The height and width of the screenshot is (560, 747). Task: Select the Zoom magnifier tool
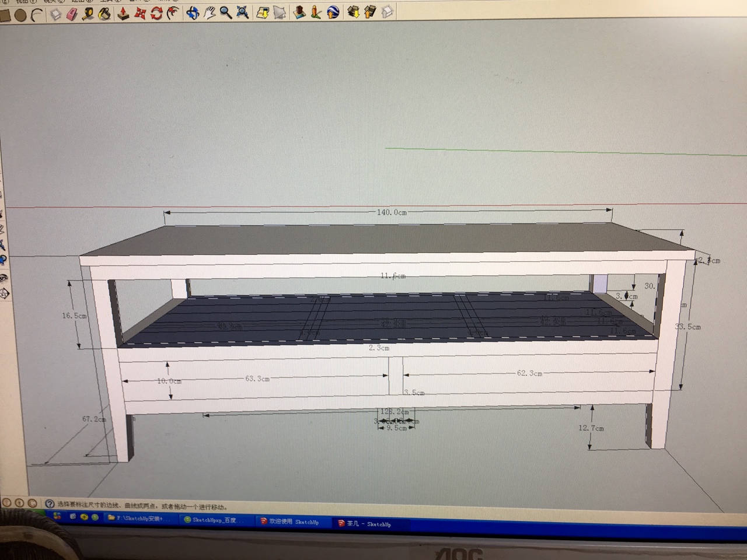225,12
